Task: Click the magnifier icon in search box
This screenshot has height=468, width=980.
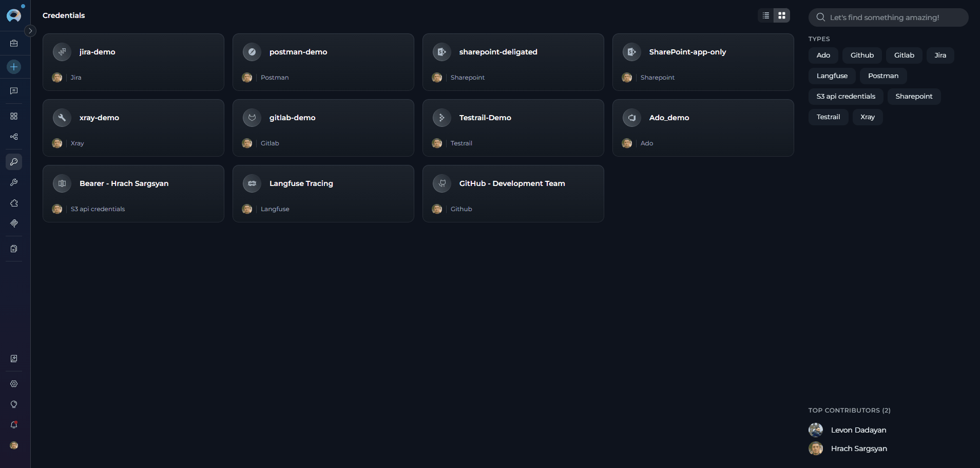Action: 820,17
